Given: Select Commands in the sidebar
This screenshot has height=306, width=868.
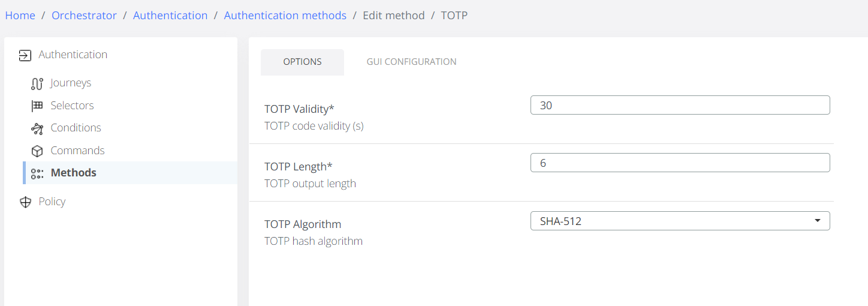Looking at the screenshot, I should pyautogui.click(x=77, y=151).
